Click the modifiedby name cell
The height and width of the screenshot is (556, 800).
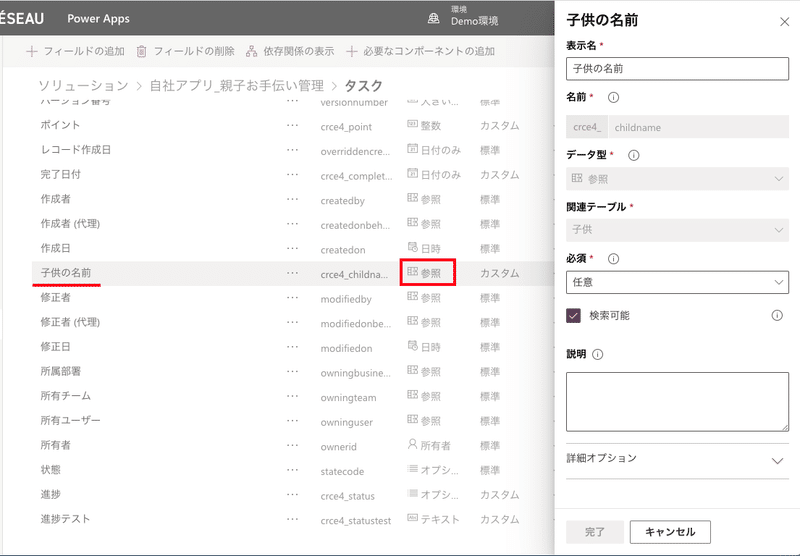(x=346, y=299)
